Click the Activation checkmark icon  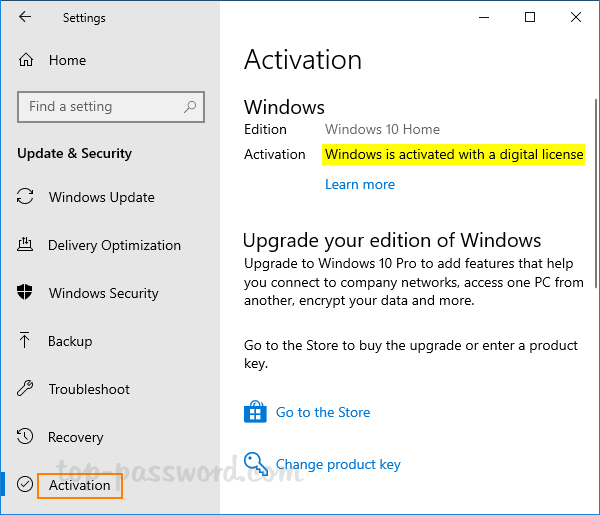(26, 485)
